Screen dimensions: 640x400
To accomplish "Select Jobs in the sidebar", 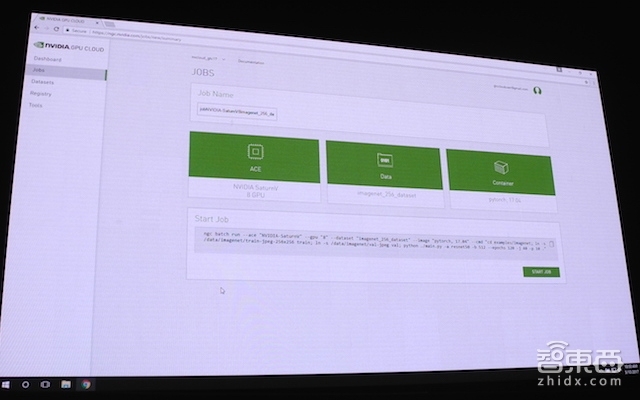I will (40, 71).
